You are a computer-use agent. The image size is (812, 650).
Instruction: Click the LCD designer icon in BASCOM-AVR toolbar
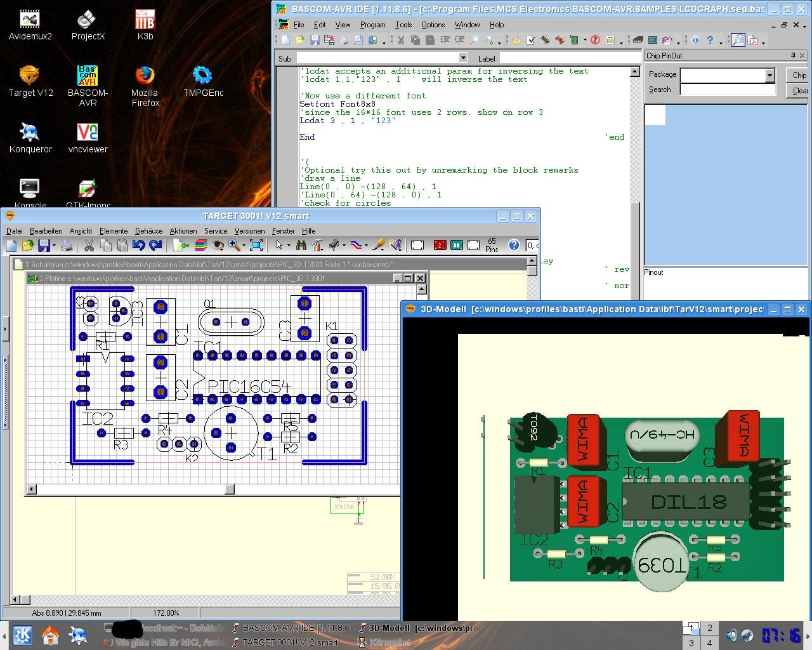(652, 40)
